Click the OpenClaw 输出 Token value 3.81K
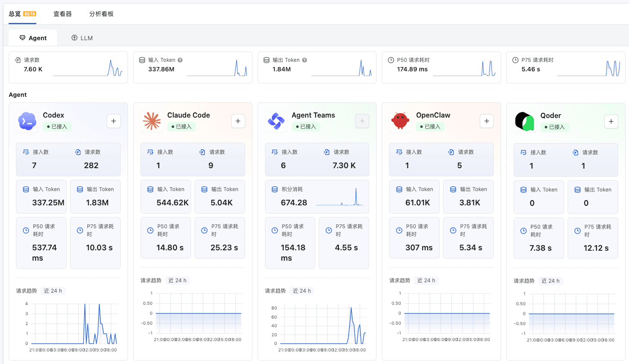 pyautogui.click(x=470, y=203)
